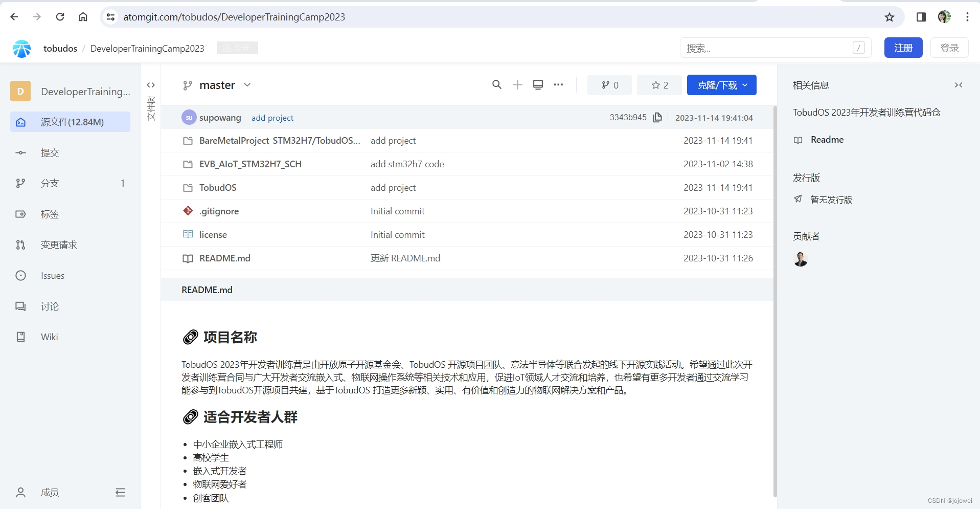Click the AtomGit logo in the header
This screenshot has width=980, height=509.
21,48
